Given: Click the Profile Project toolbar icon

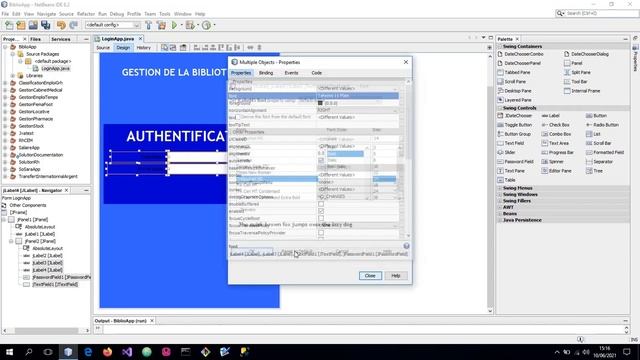Looking at the screenshot, I should click(x=207, y=25).
